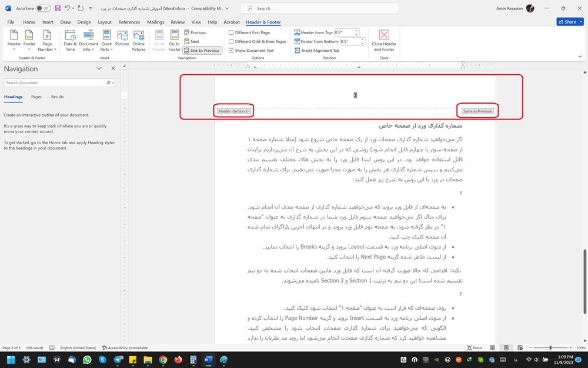
Task: Insert Online Pictures into the header
Action: [139, 40]
